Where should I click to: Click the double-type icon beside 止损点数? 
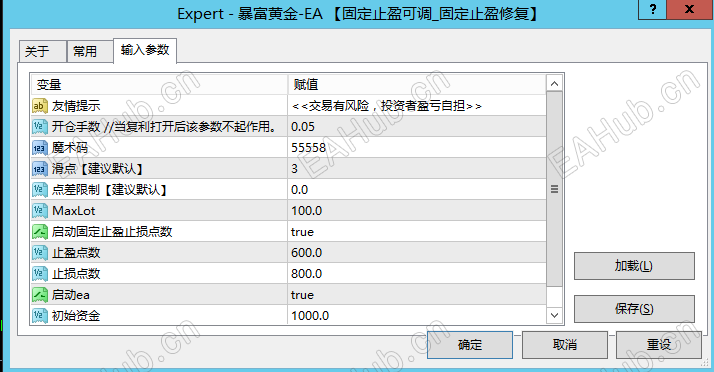point(40,274)
